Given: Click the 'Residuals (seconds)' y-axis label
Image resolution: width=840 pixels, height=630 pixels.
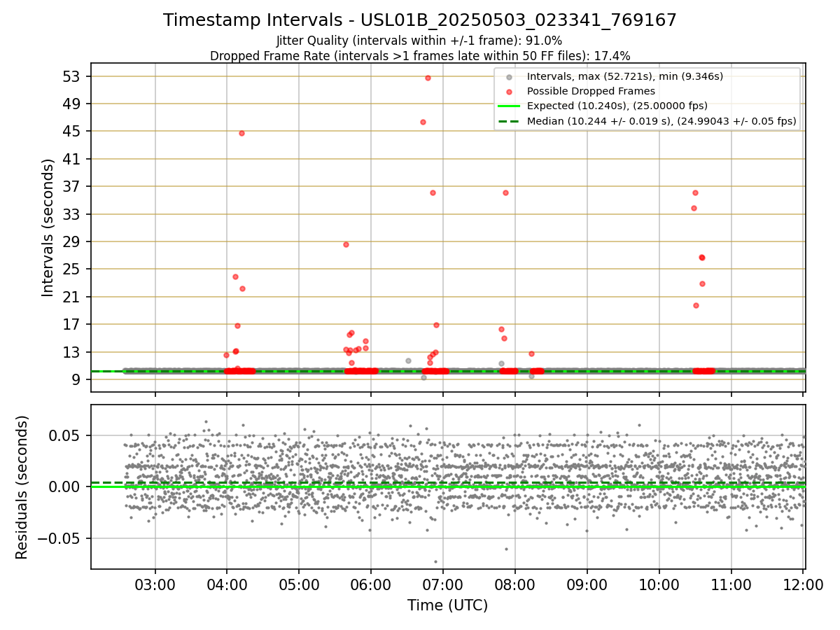Looking at the screenshot, I should (x=22, y=487).
